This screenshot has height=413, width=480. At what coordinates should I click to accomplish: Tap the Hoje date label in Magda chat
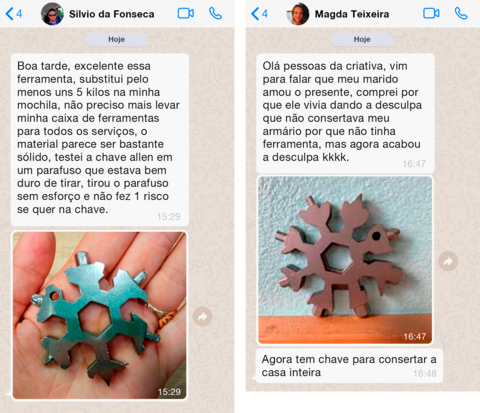[362, 39]
